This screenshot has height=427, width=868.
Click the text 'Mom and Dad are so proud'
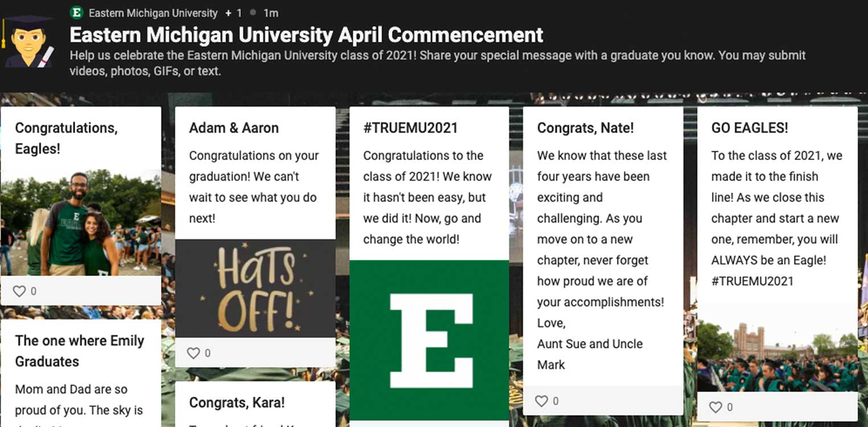click(x=71, y=400)
